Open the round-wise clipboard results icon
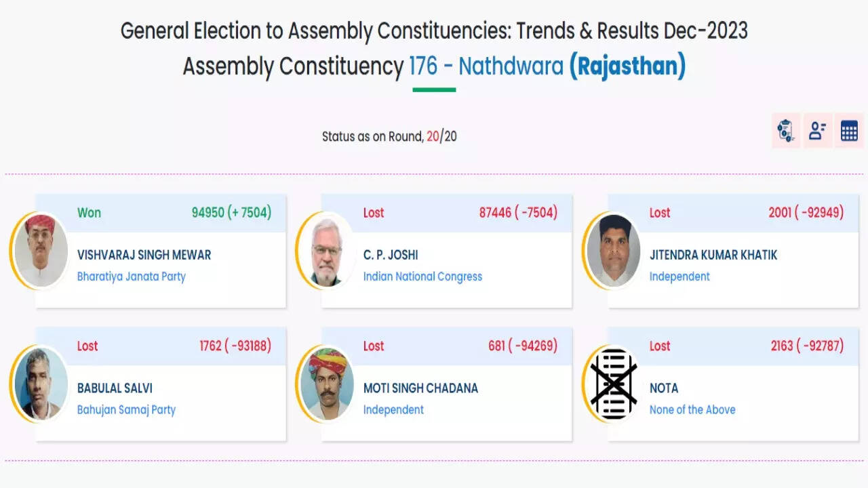 786,131
